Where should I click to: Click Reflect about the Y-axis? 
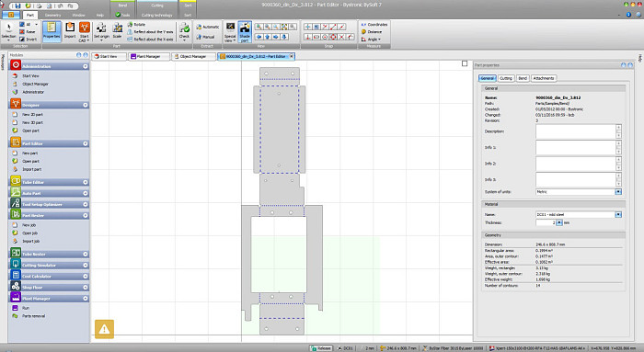click(x=150, y=31)
